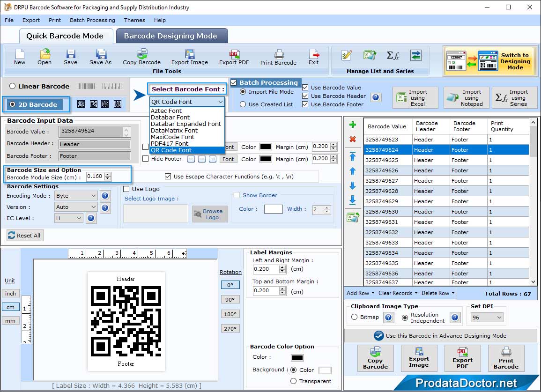Click the New file icon
Image resolution: width=541 pixels, height=392 pixels.
[20, 57]
